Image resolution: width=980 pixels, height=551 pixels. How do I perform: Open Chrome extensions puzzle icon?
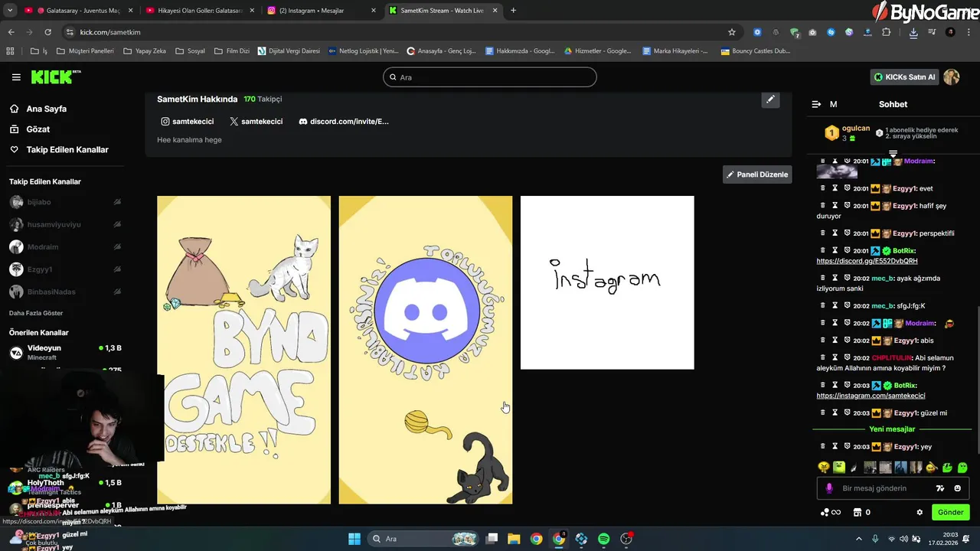[887, 32]
